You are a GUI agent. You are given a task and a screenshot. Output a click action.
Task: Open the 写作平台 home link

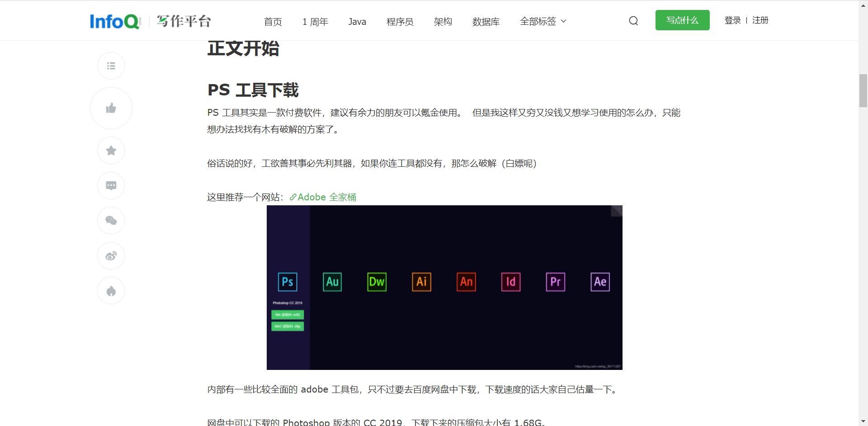click(184, 21)
